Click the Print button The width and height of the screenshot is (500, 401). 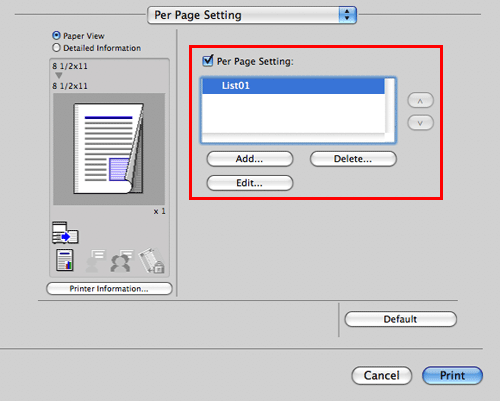(x=452, y=375)
